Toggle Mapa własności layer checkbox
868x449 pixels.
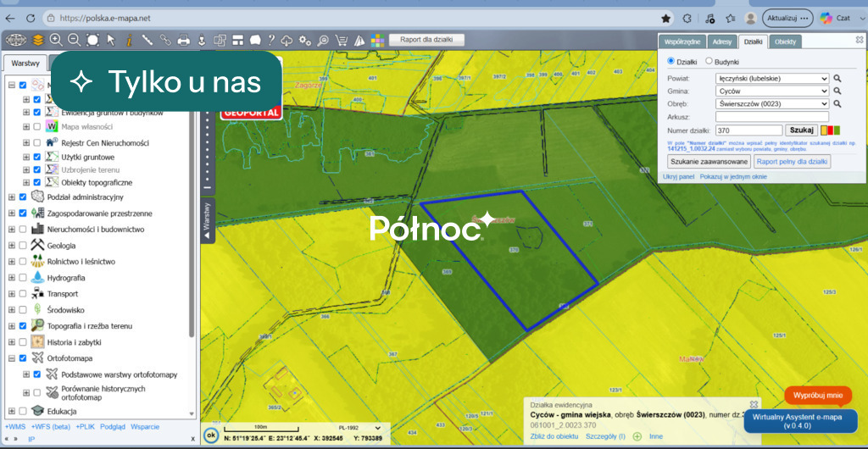pyautogui.click(x=37, y=126)
